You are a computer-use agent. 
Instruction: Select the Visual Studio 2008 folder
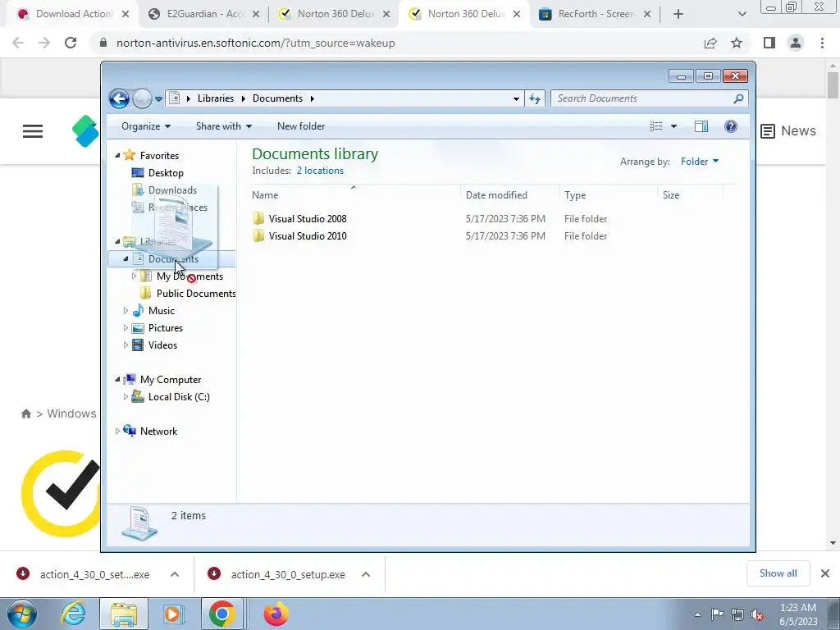click(x=308, y=218)
